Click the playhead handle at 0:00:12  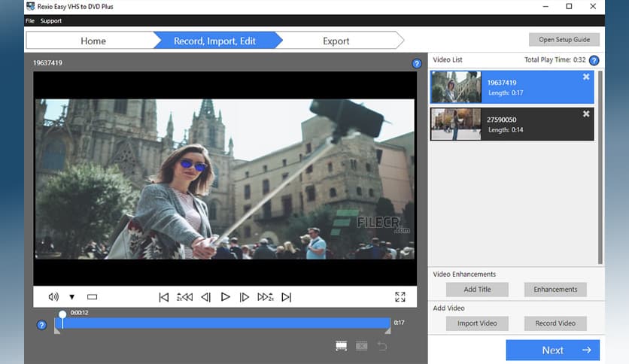tap(62, 314)
